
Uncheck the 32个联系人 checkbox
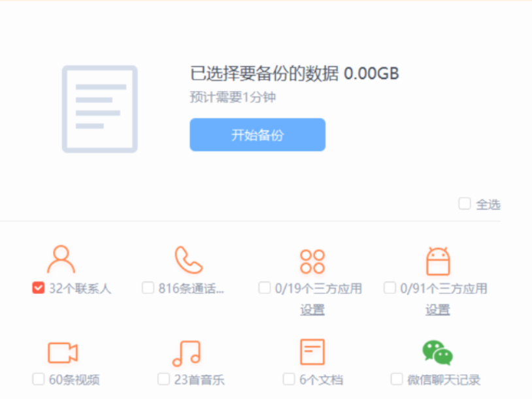[x=38, y=288]
